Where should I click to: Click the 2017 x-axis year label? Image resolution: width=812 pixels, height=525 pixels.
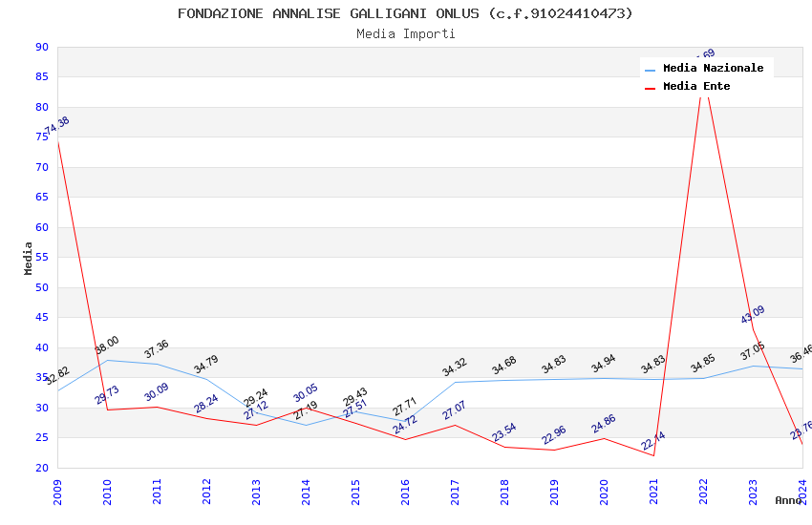455,492
